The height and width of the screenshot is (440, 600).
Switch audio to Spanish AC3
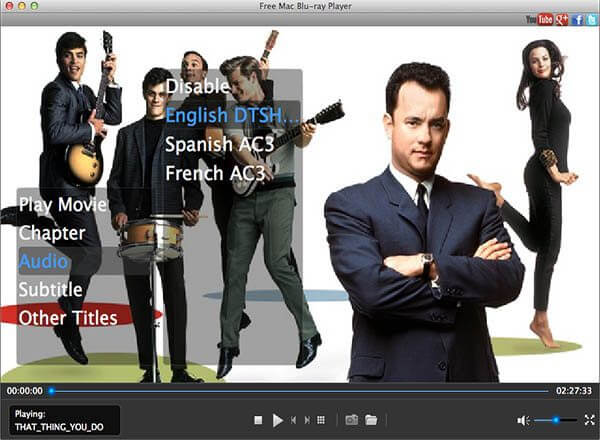tap(220, 144)
